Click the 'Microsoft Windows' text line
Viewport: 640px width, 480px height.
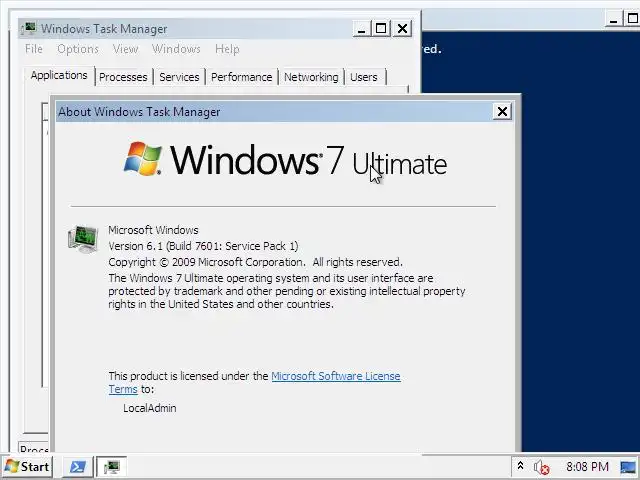coord(153,230)
